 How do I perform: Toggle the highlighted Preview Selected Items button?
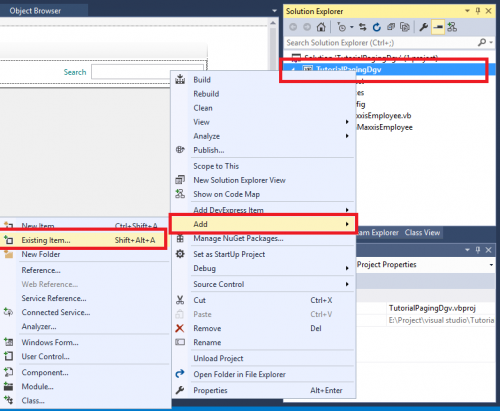438,27
